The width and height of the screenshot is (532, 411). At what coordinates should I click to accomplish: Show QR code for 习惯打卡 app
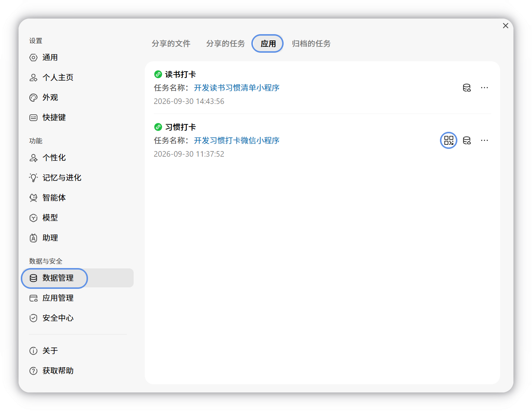click(x=448, y=140)
